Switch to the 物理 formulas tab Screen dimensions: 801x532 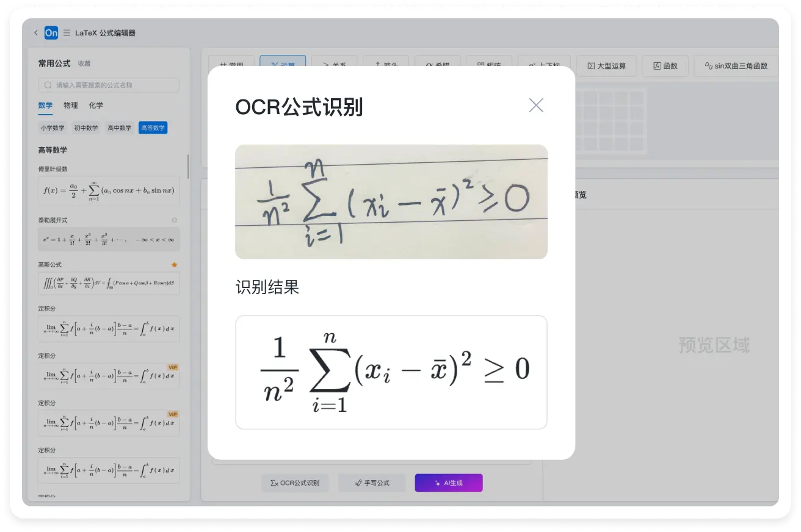70,105
